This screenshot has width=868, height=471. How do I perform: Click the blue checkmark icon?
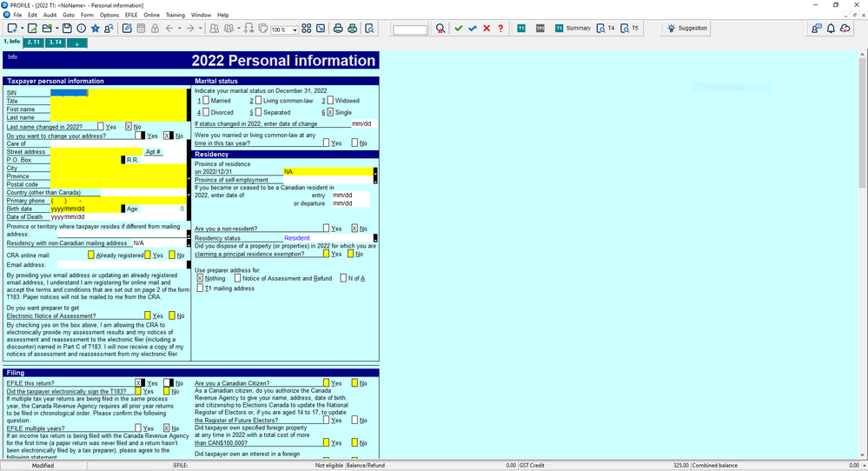[x=472, y=28]
